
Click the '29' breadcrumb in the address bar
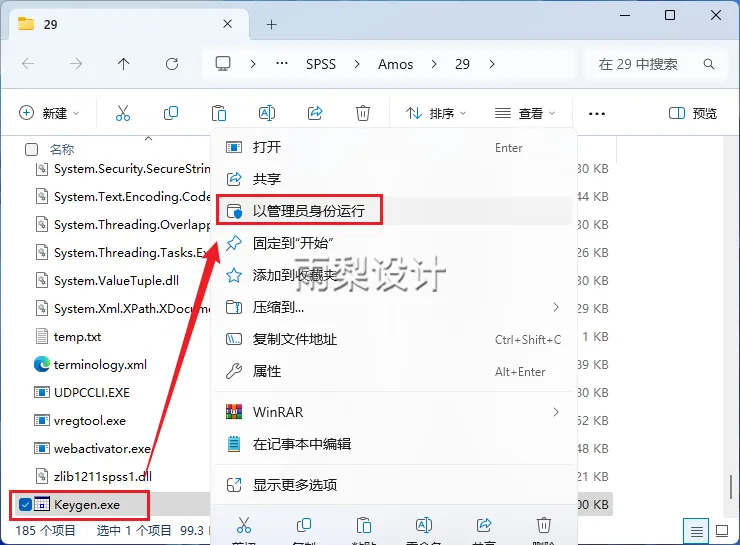462,64
